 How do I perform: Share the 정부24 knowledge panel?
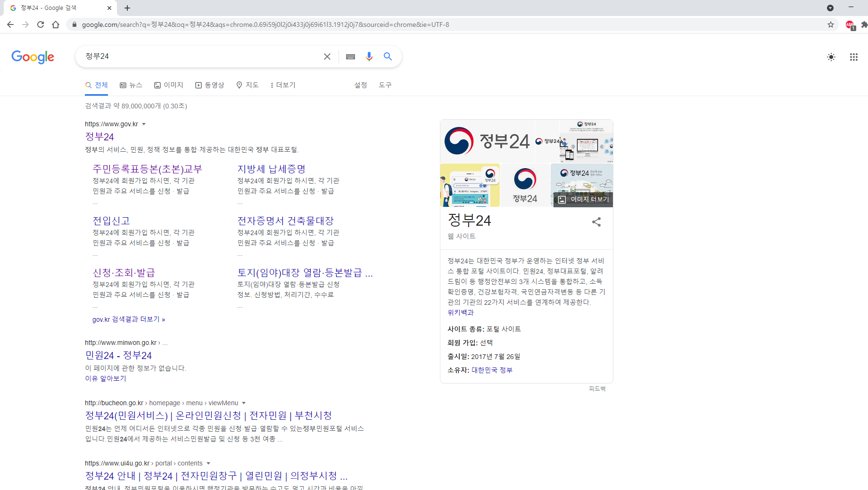click(596, 222)
